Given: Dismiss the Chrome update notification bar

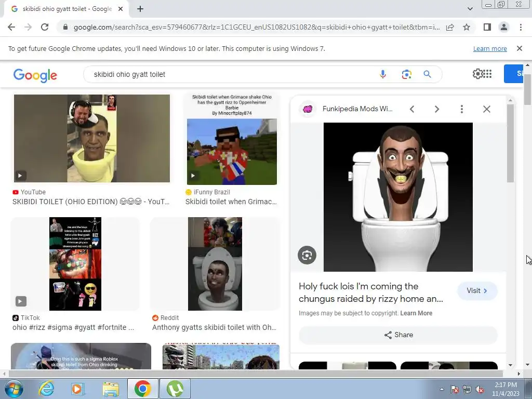Looking at the screenshot, I should (519, 48).
